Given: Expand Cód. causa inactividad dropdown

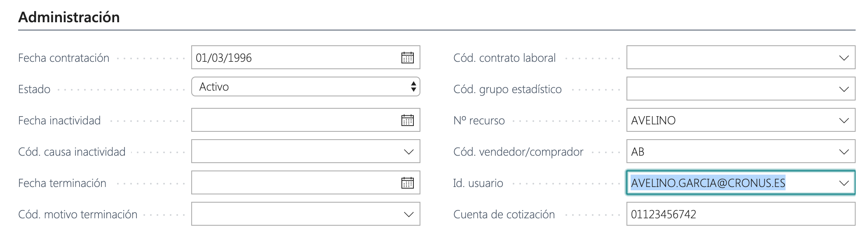Looking at the screenshot, I should pos(408,152).
